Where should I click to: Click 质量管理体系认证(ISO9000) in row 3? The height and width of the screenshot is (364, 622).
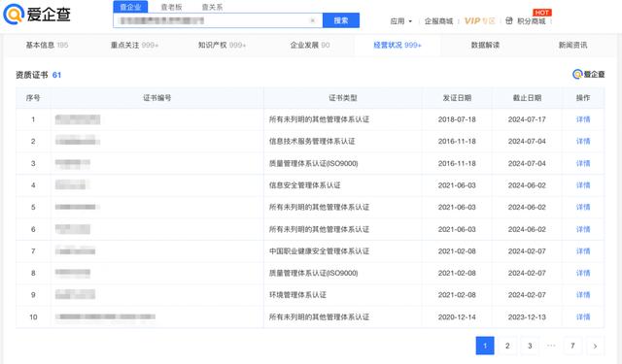(x=313, y=163)
